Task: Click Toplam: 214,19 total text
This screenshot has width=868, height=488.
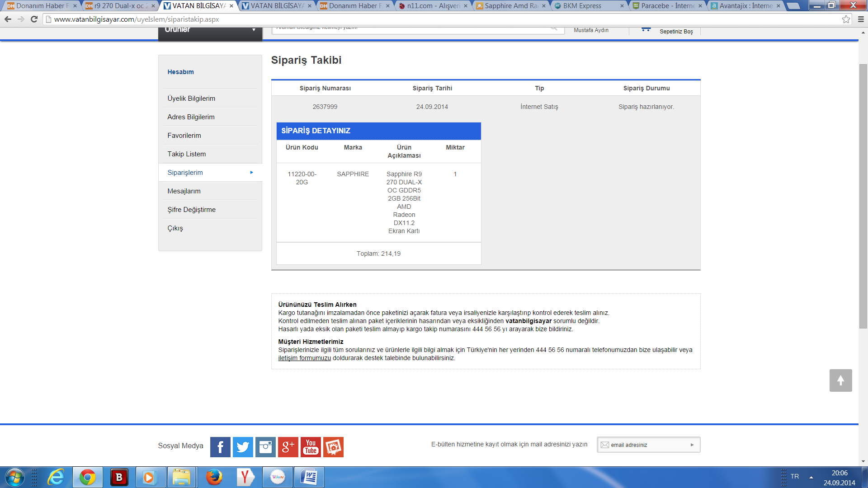Action: coord(378,253)
